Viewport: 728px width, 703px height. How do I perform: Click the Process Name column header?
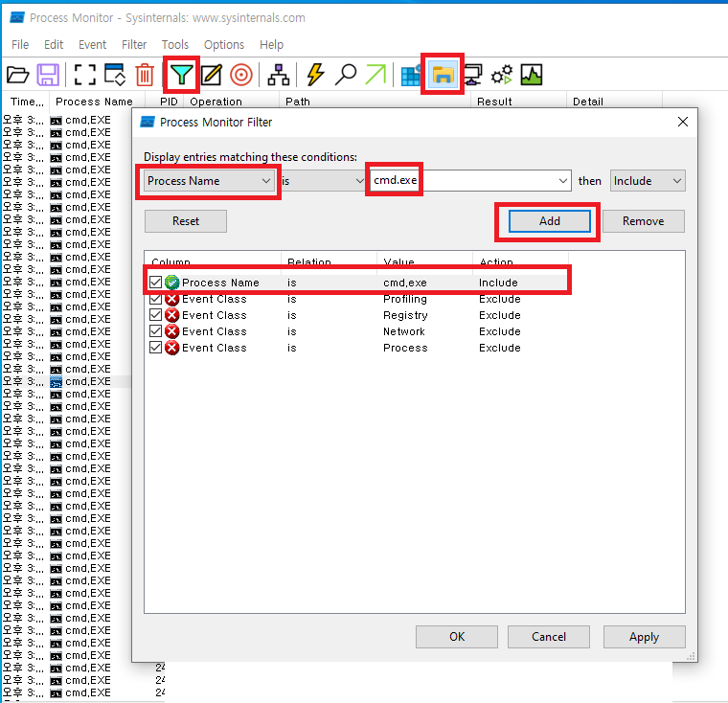(97, 102)
